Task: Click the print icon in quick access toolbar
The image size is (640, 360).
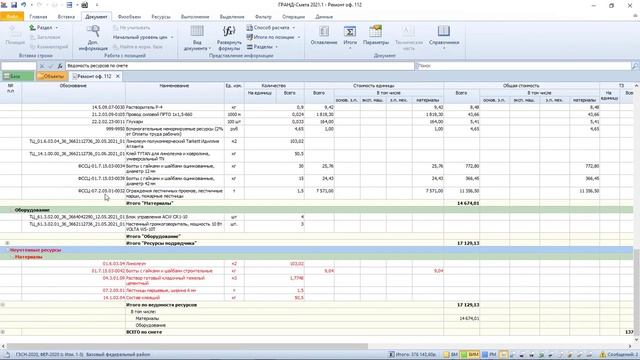Action: pyautogui.click(x=84, y=5)
